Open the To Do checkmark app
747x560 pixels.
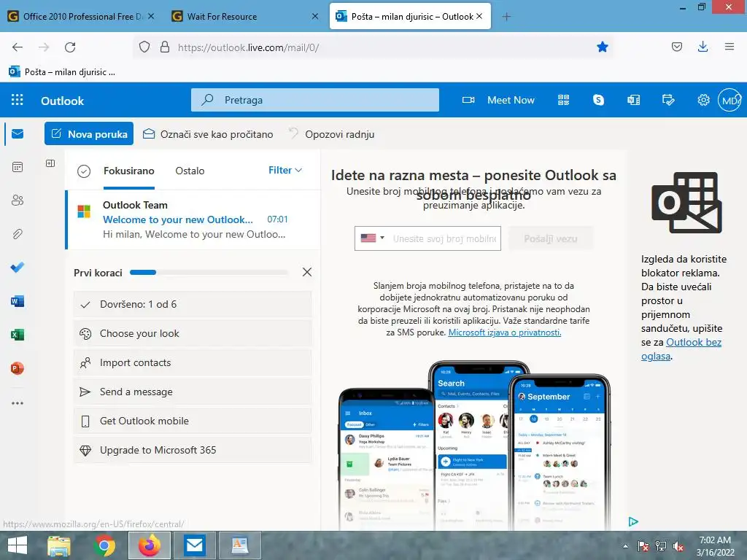tap(18, 267)
